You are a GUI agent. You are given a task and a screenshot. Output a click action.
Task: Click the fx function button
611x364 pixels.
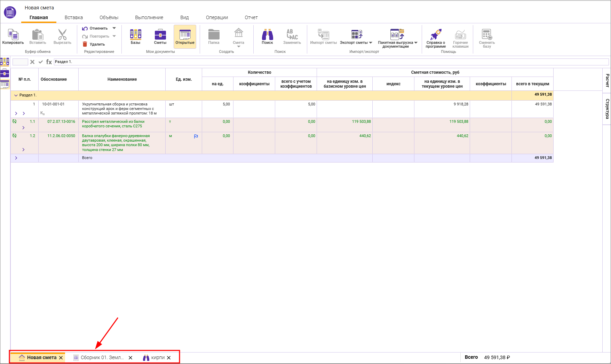tap(49, 62)
